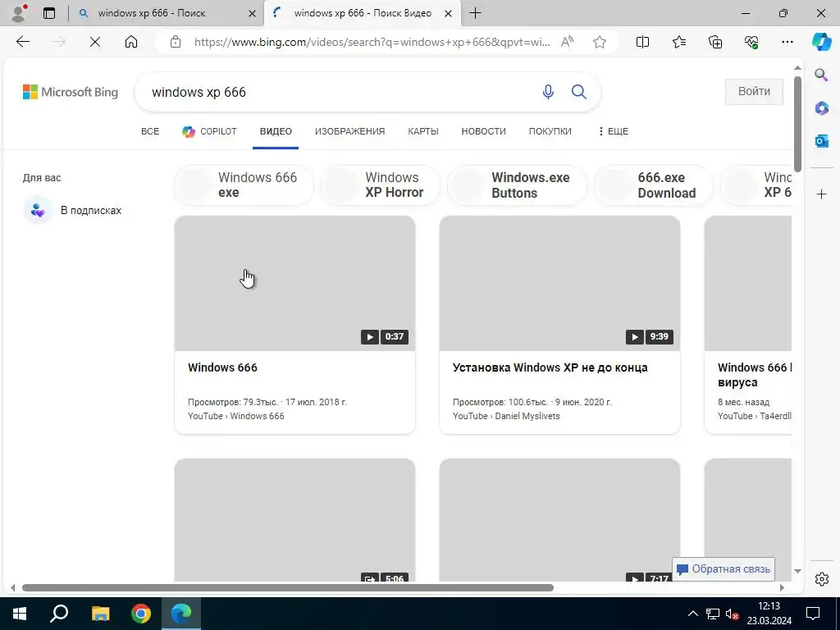This screenshot has width=840, height=630.
Task: Click the scroll down arrow
Action: coord(797,571)
